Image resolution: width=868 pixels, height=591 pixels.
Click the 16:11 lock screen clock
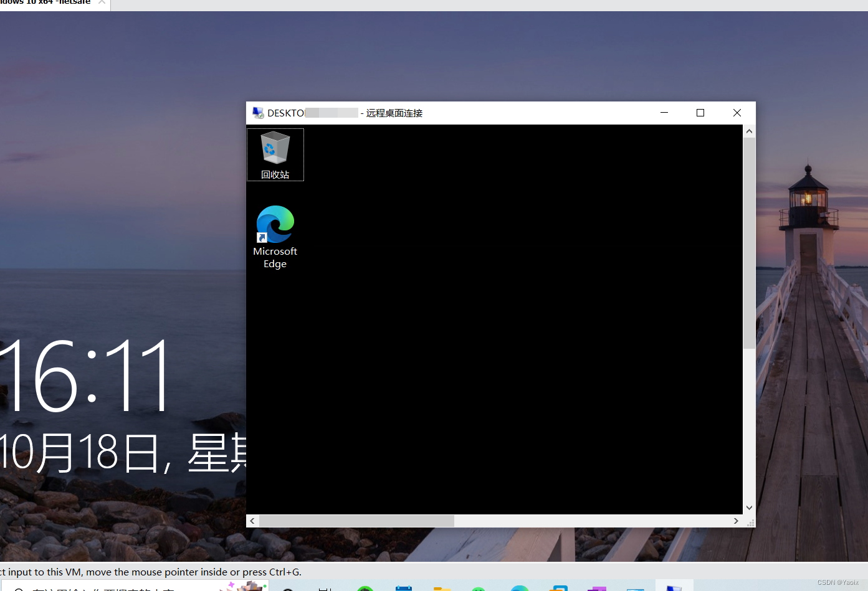[x=85, y=376]
